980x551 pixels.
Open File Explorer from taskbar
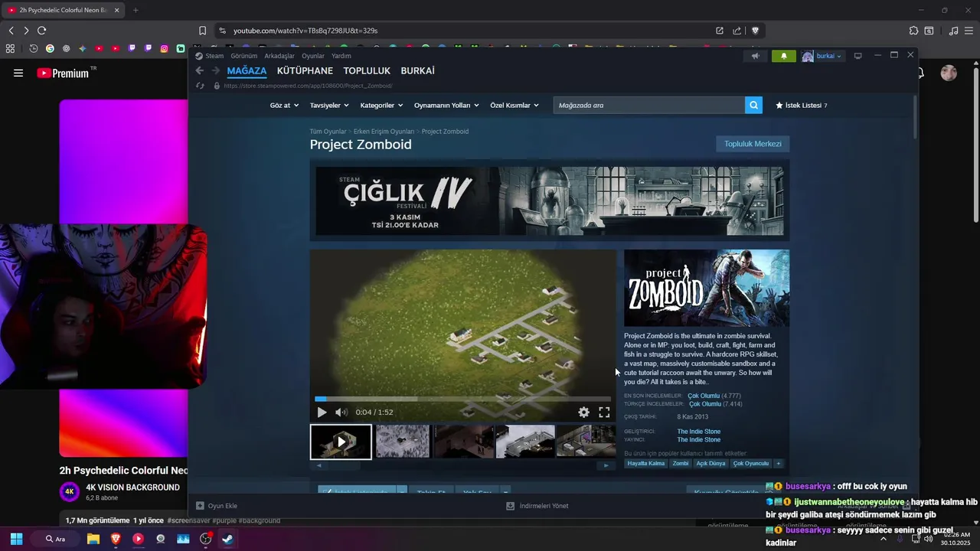tap(93, 539)
